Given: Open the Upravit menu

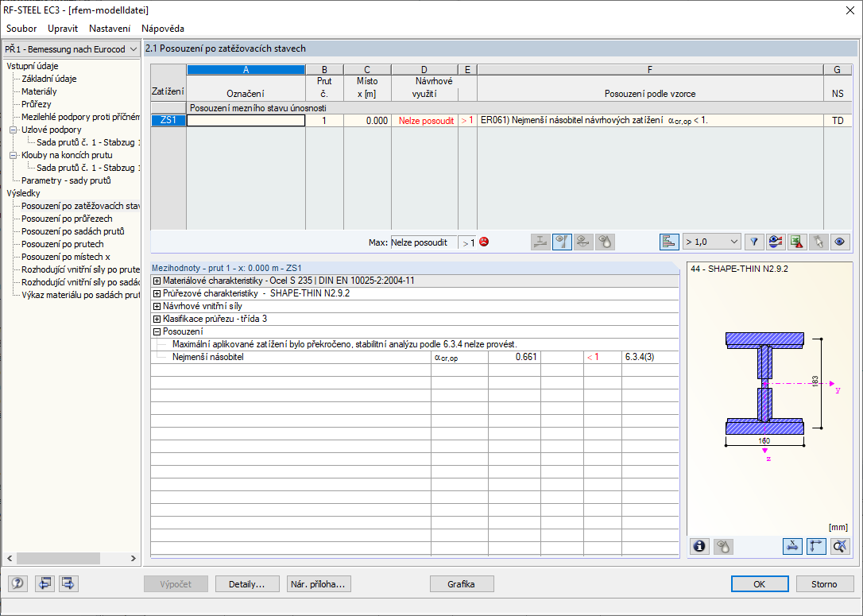Looking at the screenshot, I should click(x=63, y=29).
